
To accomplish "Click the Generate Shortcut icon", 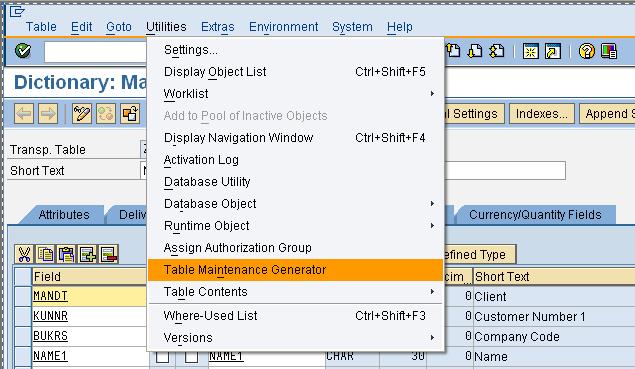I will [553, 51].
